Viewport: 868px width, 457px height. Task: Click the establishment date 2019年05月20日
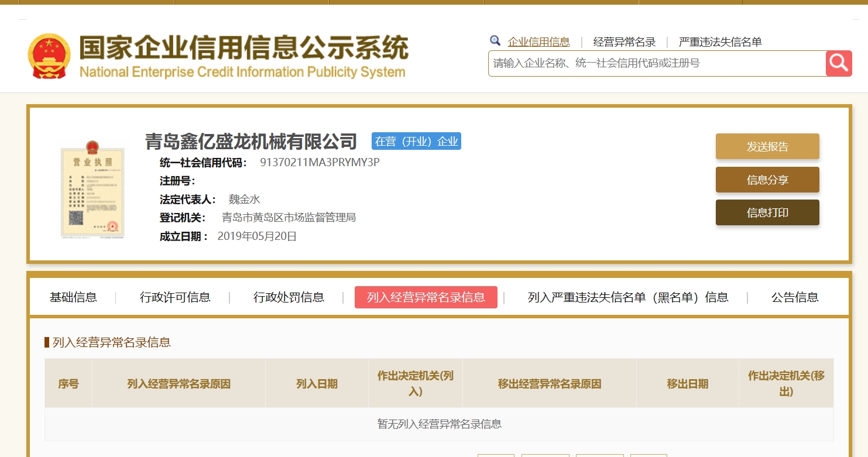pyautogui.click(x=257, y=236)
